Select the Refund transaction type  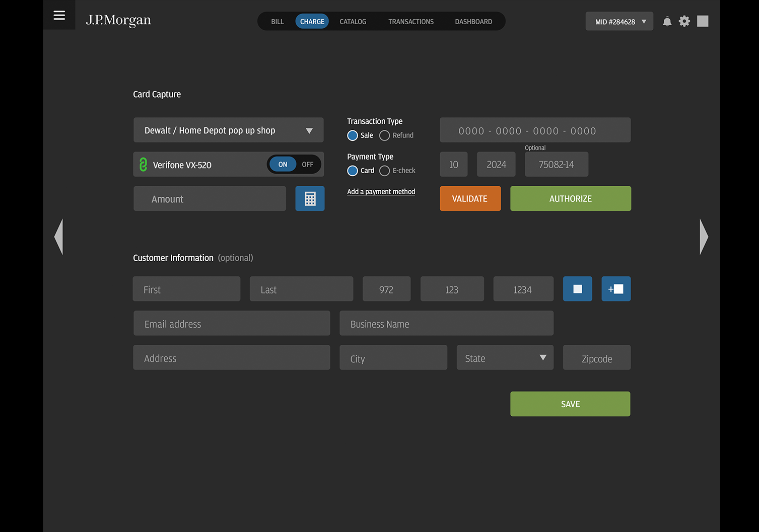[384, 135]
